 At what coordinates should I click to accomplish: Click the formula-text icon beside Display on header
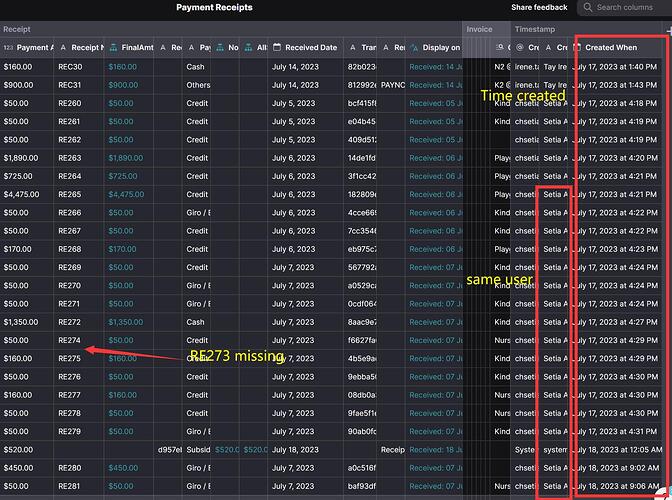(x=414, y=48)
